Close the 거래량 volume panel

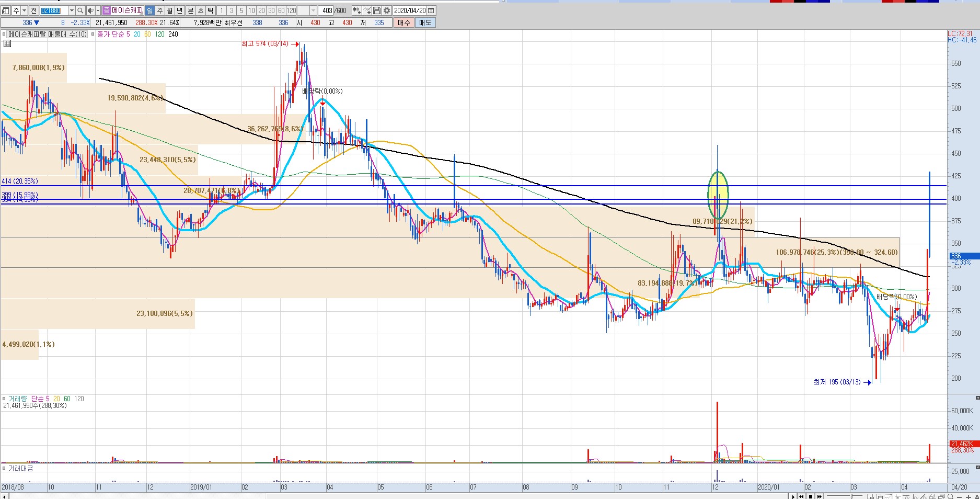[x=977, y=398]
